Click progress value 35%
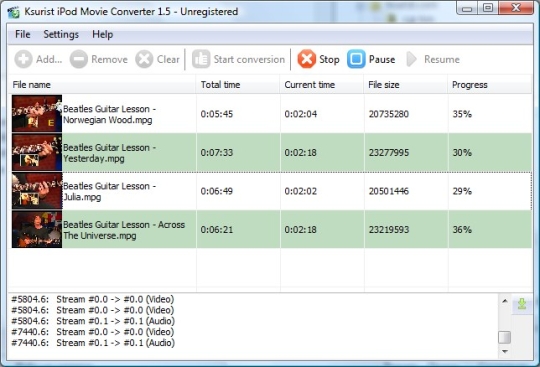540x367 pixels. pyautogui.click(x=462, y=114)
